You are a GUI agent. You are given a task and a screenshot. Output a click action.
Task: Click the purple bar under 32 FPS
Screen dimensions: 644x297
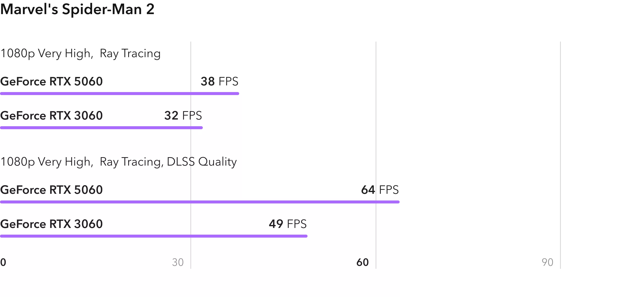pyautogui.click(x=101, y=128)
